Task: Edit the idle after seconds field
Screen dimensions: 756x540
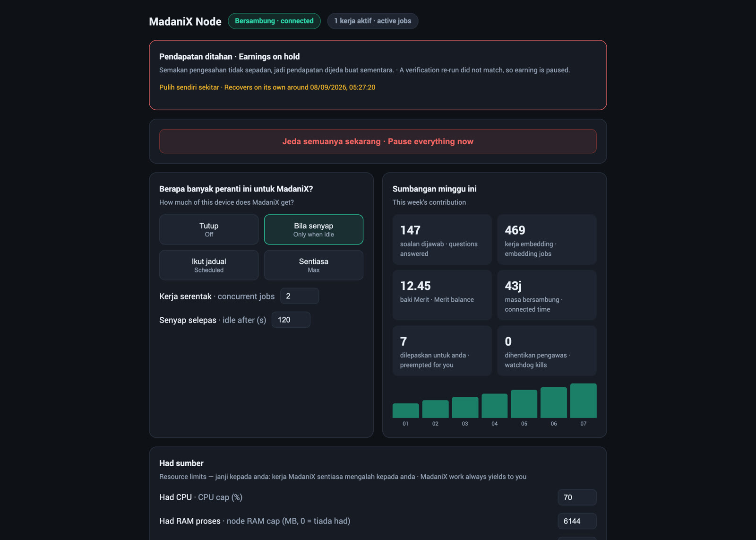Action: [x=291, y=320]
